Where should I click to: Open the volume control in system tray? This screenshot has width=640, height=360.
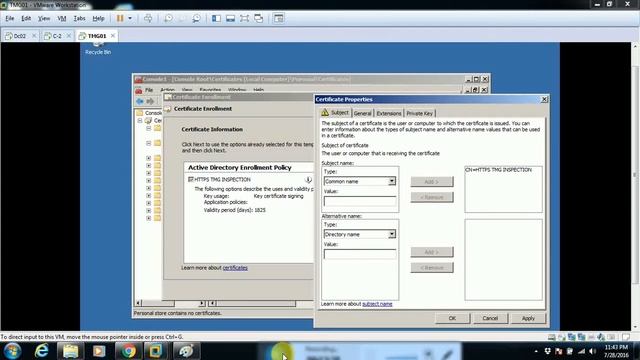(x=593, y=351)
